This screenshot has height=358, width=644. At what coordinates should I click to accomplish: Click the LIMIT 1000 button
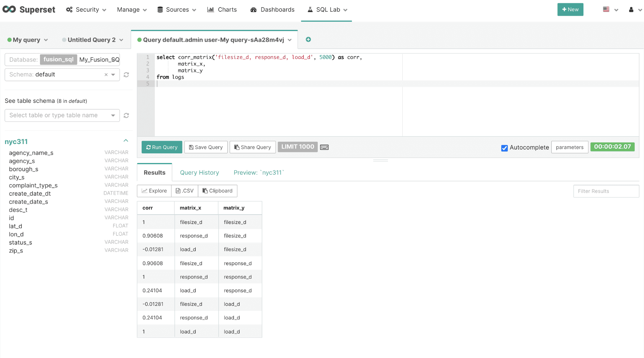tap(298, 147)
